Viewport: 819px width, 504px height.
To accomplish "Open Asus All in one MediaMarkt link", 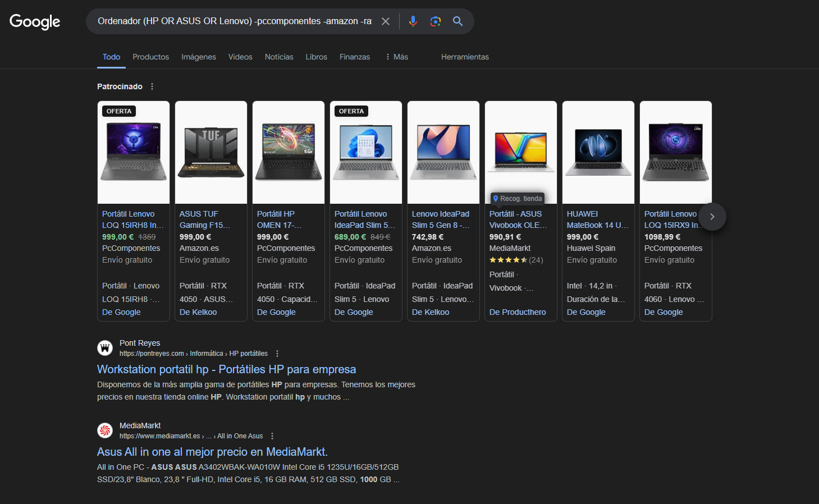I will tap(212, 452).
